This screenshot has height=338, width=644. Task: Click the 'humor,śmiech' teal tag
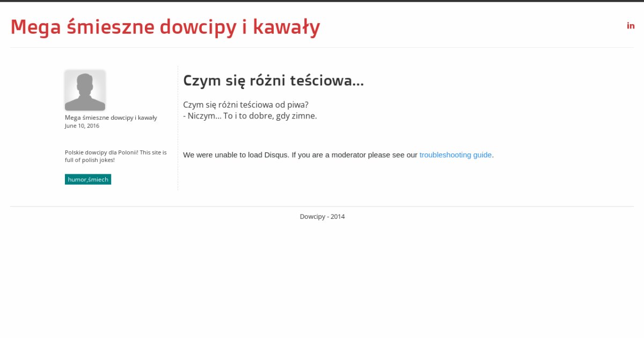88,179
